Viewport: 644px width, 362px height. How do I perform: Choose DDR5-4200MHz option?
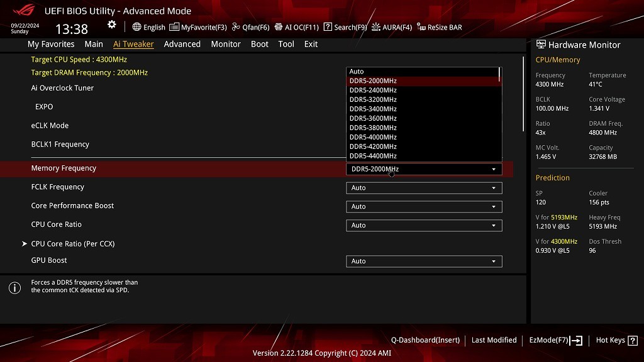[422, 147]
